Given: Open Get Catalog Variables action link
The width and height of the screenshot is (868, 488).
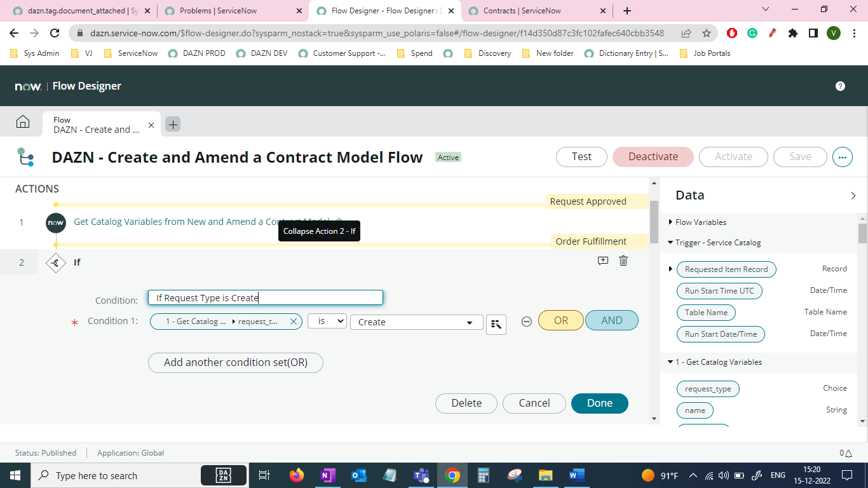Looking at the screenshot, I should pyautogui.click(x=201, y=222).
